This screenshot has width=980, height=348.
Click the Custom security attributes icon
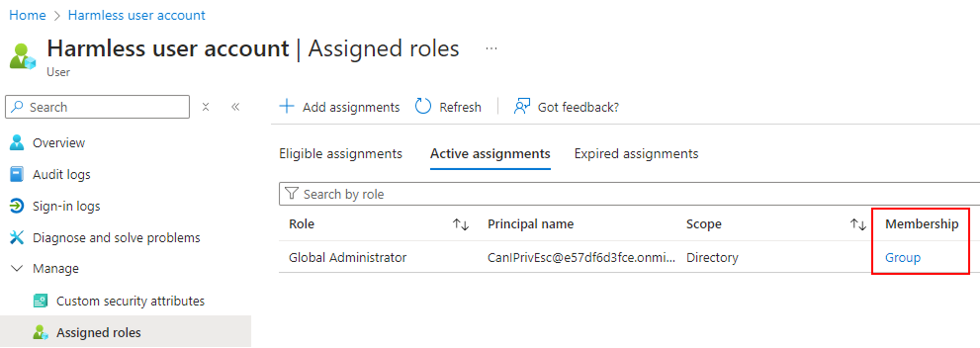[40, 301]
